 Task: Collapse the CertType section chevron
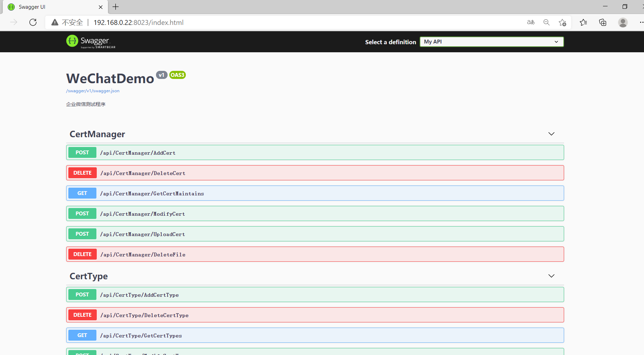(551, 276)
